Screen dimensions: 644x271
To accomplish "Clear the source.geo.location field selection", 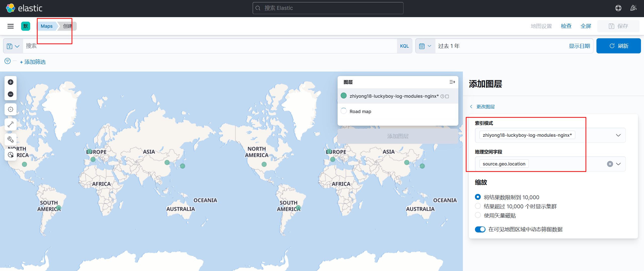I will pos(610,164).
